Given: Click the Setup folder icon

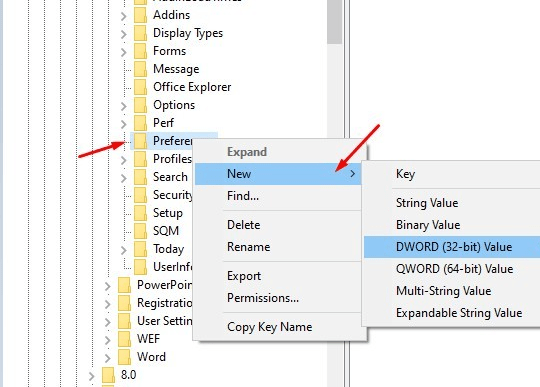Looking at the screenshot, I should (140, 213).
